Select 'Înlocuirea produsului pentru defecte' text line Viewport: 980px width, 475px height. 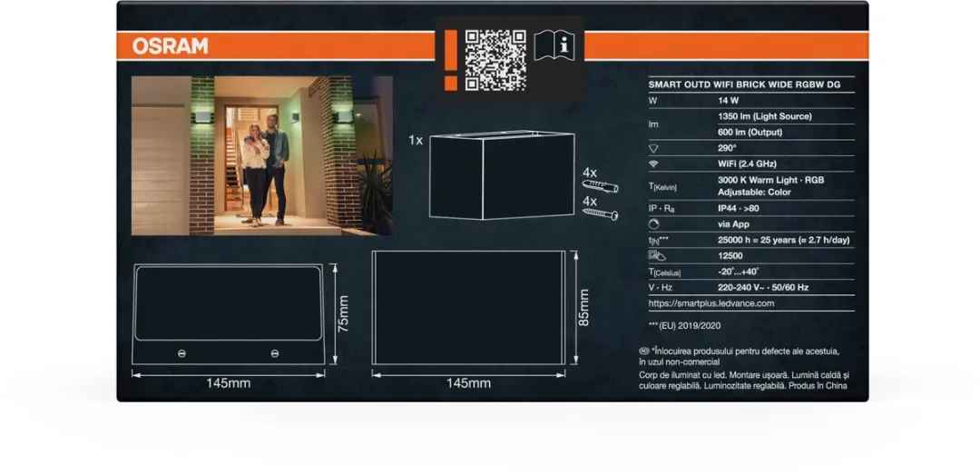pyautogui.click(x=745, y=351)
